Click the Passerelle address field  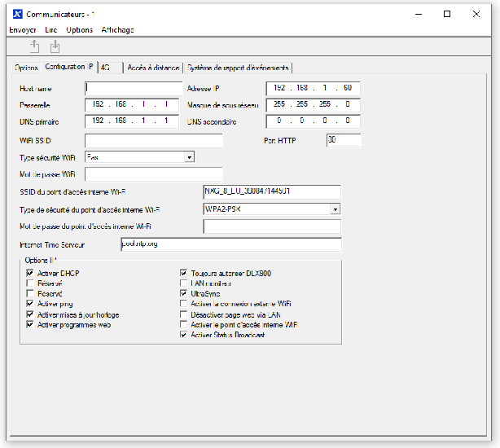[132, 105]
